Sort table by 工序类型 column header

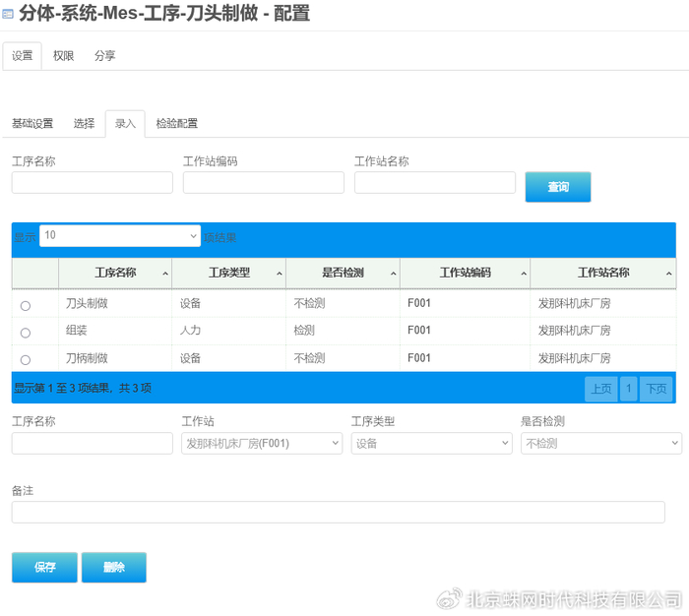point(229,273)
